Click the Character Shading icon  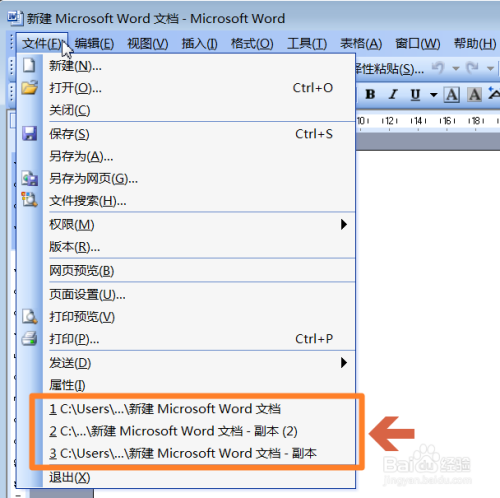tap(474, 95)
